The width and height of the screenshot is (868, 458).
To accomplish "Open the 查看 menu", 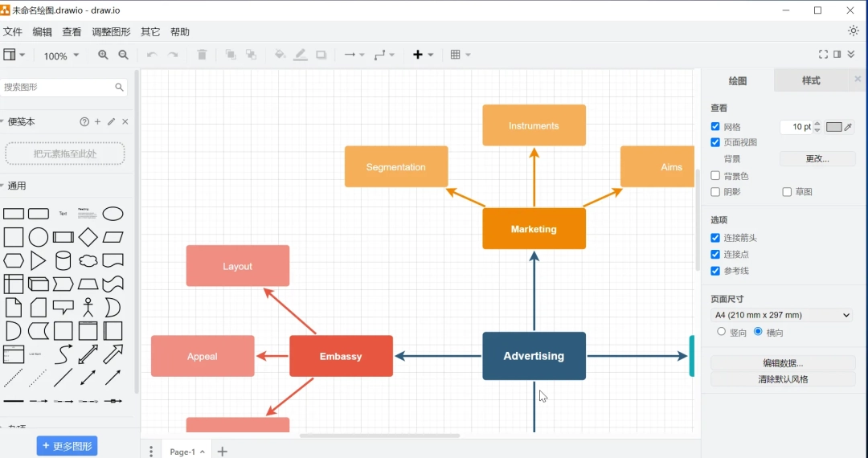I will point(72,32).
